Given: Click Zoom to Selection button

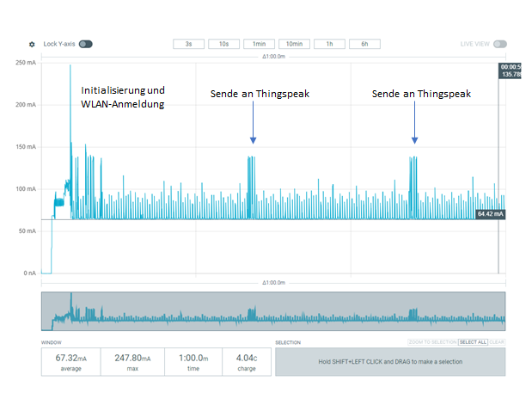Looking at the screenshot, I should pos(432,342).
